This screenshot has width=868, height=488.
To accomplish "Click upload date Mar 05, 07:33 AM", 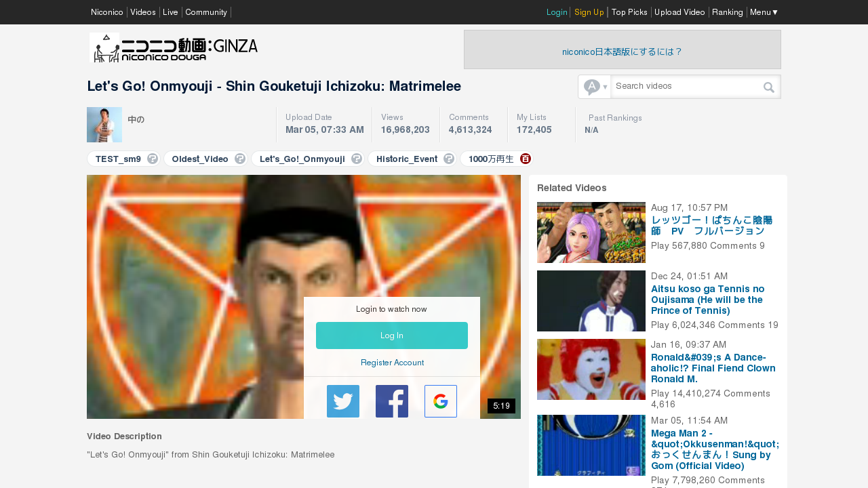I will click(x=325, y=129).
